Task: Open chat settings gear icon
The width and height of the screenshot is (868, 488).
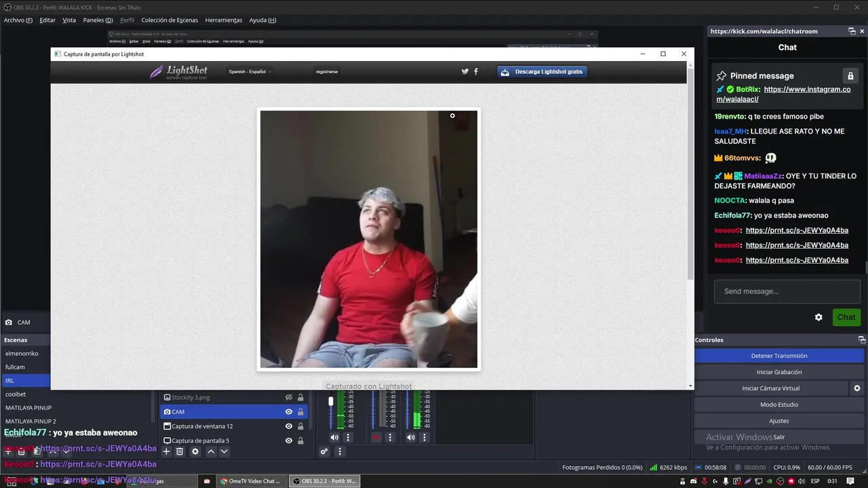Action: pos(818,317)
